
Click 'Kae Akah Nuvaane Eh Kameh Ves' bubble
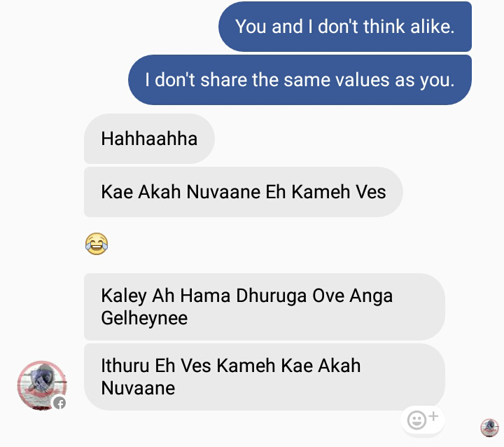[x=244, y=192]
